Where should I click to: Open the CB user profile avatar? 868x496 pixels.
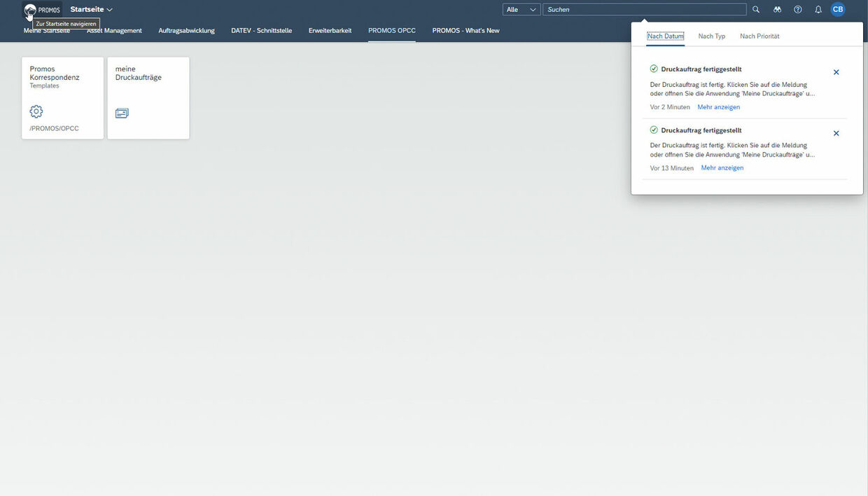[x=837, y=10]
